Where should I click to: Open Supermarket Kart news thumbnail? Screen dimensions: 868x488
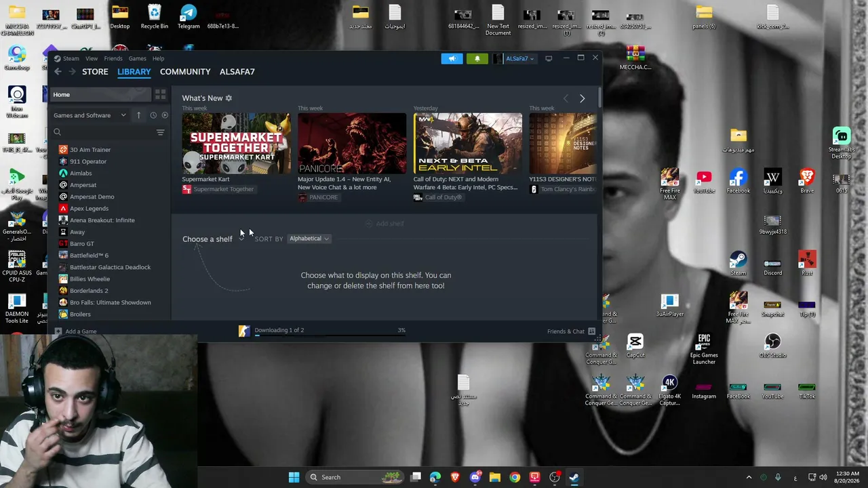236,144
